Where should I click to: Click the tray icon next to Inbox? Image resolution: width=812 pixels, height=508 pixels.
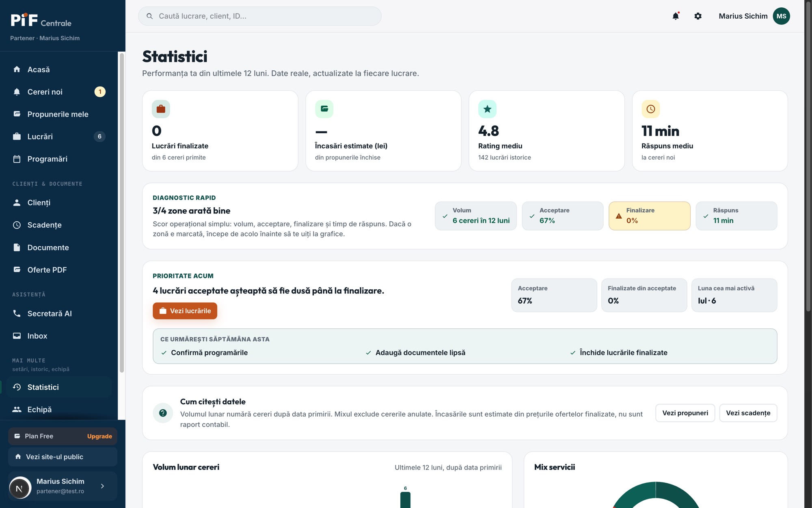(17, 336)
